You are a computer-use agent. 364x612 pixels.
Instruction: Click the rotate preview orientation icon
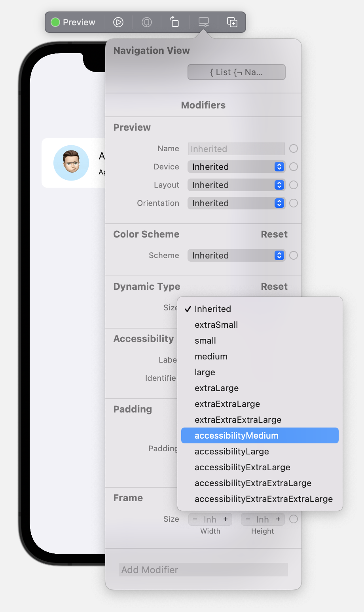174,22
